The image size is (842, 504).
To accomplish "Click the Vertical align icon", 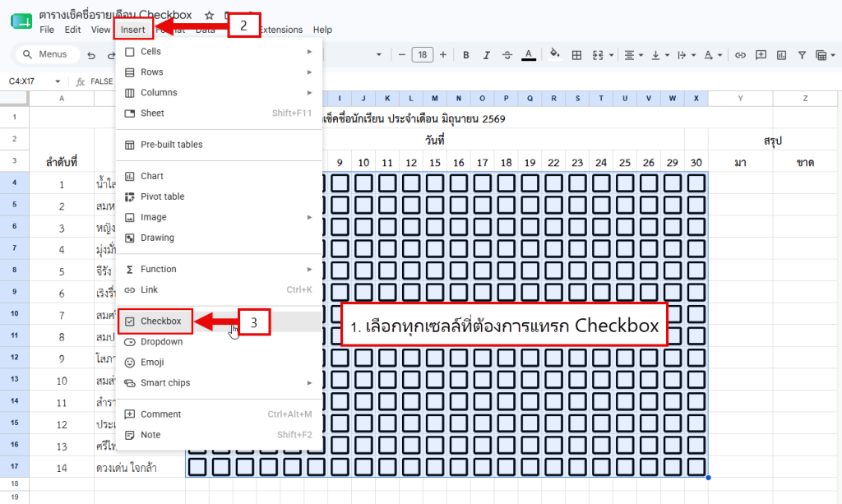I will coord(655,55).
